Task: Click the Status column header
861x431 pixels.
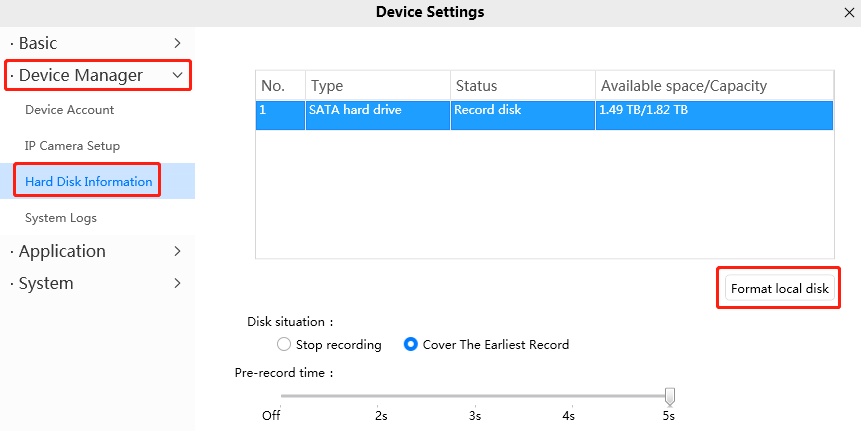Action: point(523,86)
